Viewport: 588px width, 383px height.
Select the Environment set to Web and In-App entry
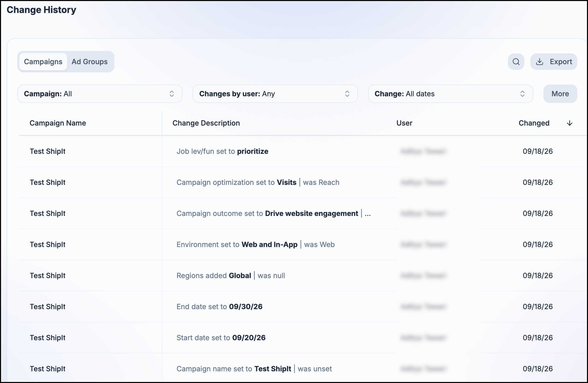pos(256,244)
